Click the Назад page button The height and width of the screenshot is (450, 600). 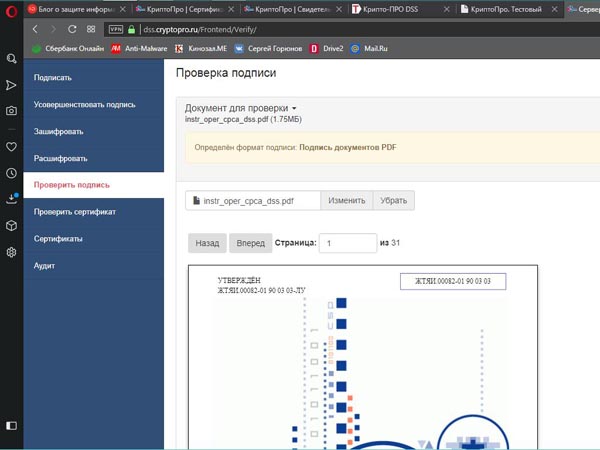pos(207,243)
